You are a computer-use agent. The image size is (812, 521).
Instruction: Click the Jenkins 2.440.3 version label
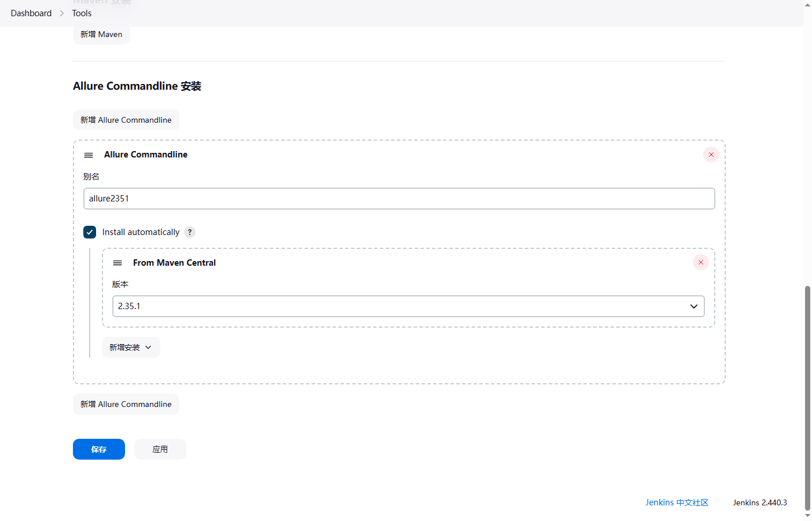pyautogui.click(x=760, y=502)
